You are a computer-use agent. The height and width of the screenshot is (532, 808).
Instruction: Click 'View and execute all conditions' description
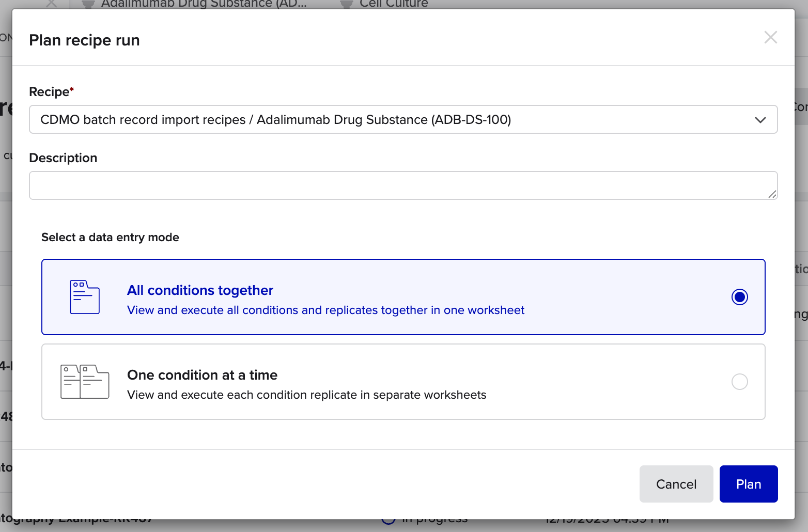point(325,310)
